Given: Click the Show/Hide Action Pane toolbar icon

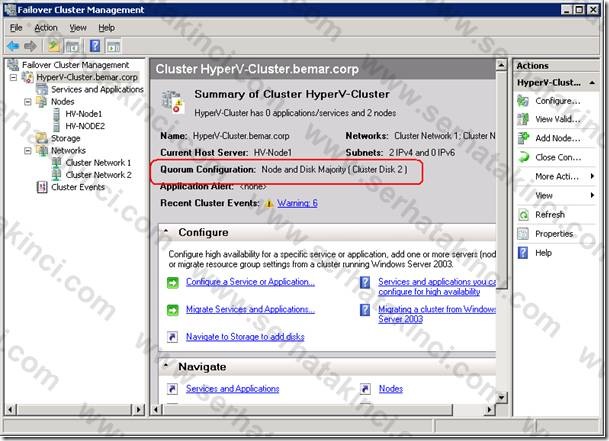Looking at the screenshot, I should point(113,47).
